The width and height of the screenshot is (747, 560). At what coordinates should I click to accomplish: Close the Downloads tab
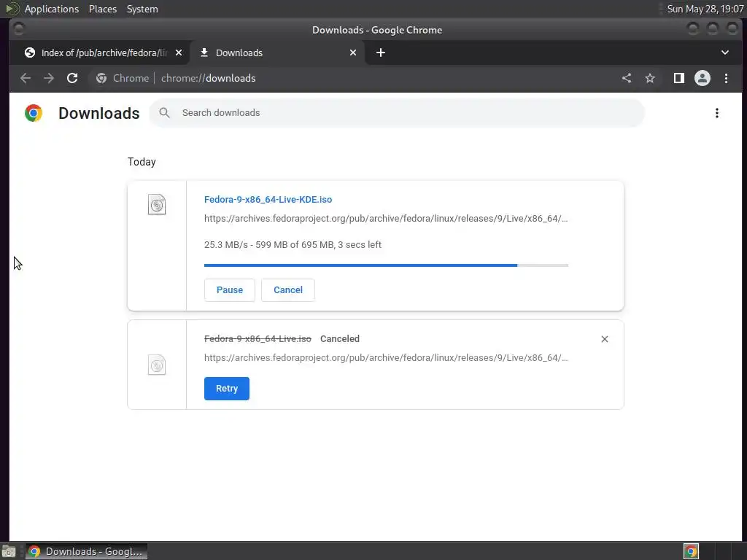coord(353,52)
